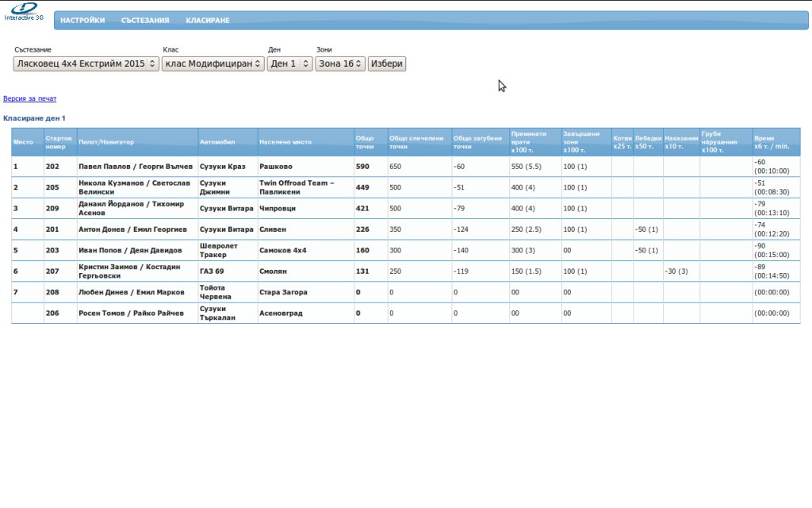Screen dimensions: 812x508
Task: Open the КЛАСИРАНЕ menu
Action: tap(208, 20)
